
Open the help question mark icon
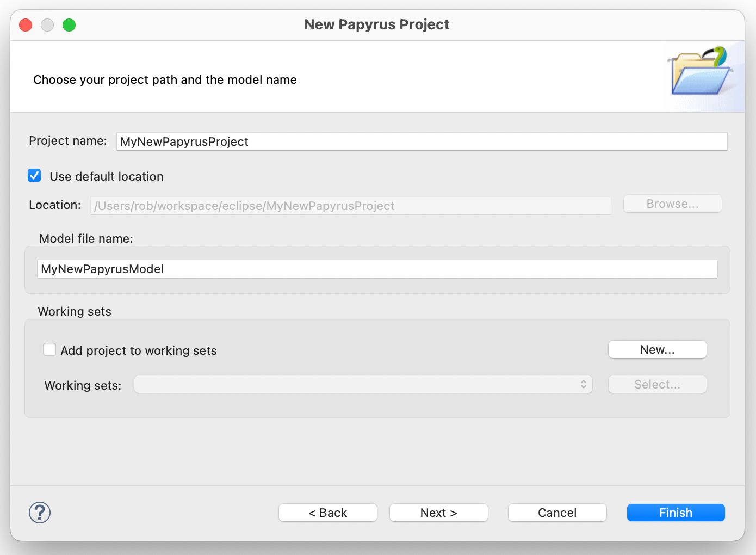coord(40,513)
